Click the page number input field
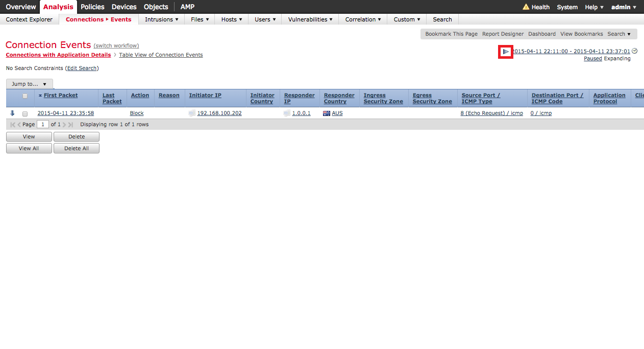 pos(43,125)
